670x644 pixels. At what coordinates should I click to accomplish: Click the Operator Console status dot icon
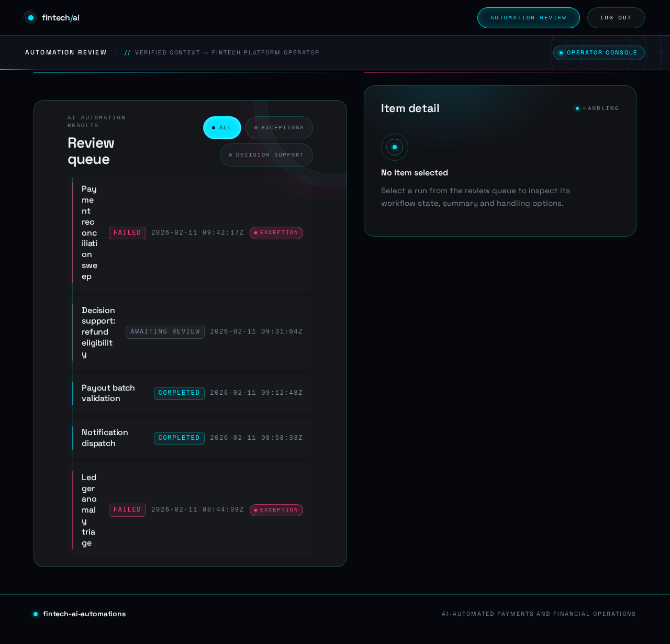tap(561, 53)
